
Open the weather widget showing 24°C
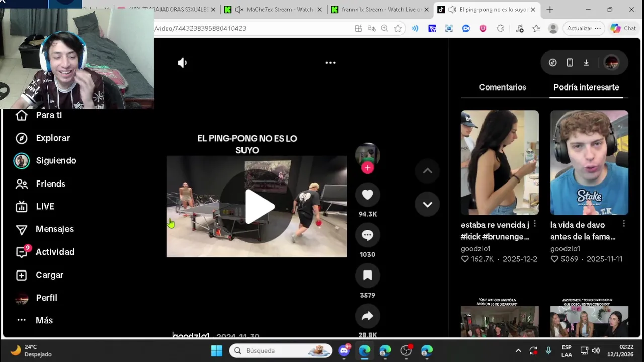[x=30, y=350]
